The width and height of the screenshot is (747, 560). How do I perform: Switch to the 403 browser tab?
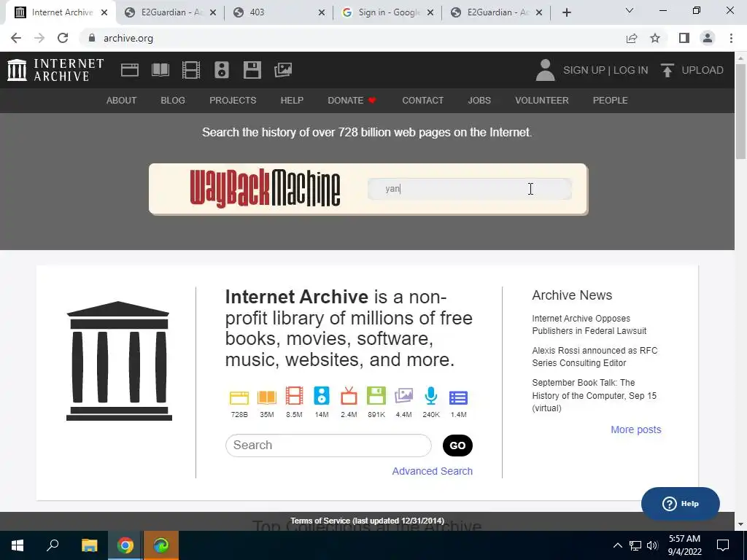click(x=279, y=12)
